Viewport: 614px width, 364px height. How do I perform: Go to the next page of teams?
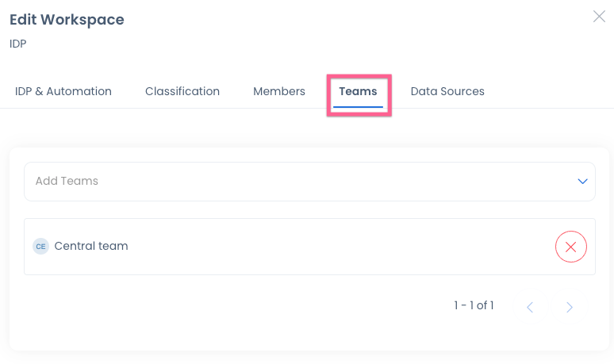[x=570, y=307]
